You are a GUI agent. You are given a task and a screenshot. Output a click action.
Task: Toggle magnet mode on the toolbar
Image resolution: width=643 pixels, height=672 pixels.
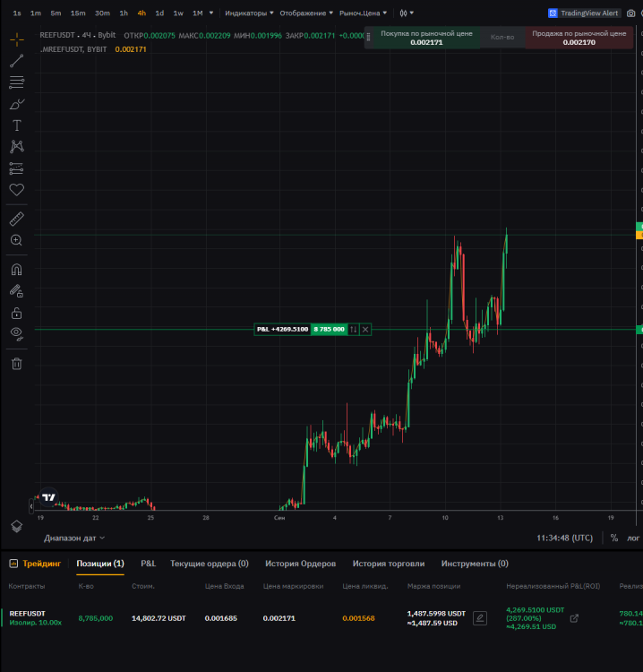pyautogui.click(x=16, y=269)
